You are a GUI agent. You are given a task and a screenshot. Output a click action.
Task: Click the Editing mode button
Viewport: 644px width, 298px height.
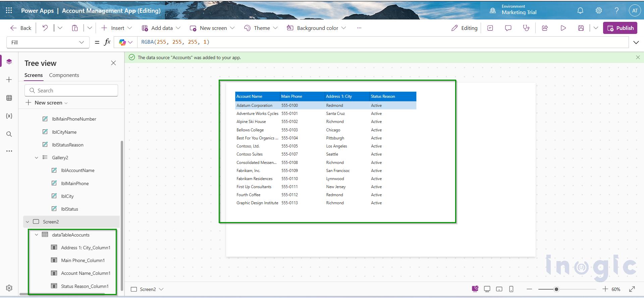point(464,28)
